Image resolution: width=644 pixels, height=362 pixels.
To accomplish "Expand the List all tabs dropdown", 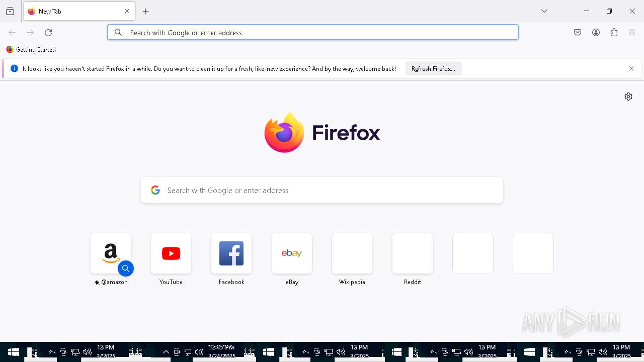I will 544,11.
